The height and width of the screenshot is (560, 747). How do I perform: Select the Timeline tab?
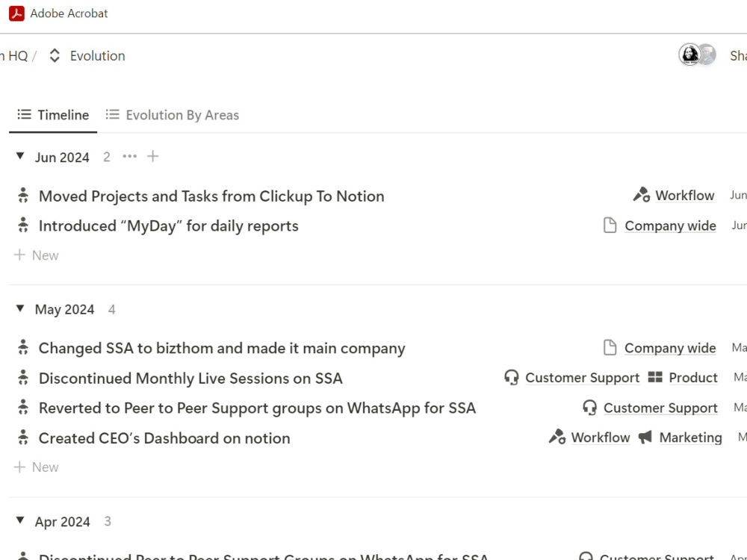click(x=53, y=115)
